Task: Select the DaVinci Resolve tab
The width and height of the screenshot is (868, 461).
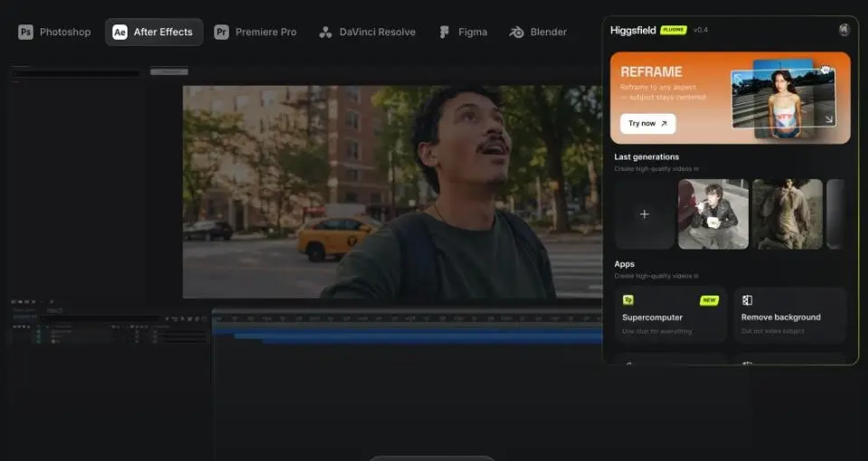Action: pyautogui.click(x=367, y=33)
